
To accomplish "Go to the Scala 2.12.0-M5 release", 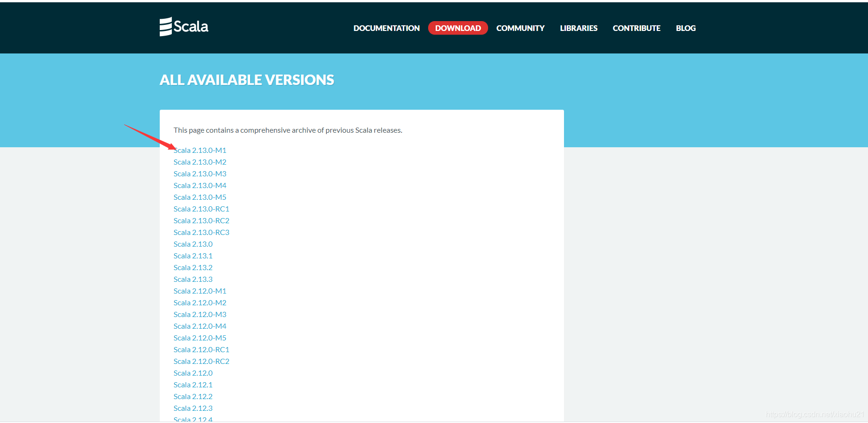I will point(200,338).
